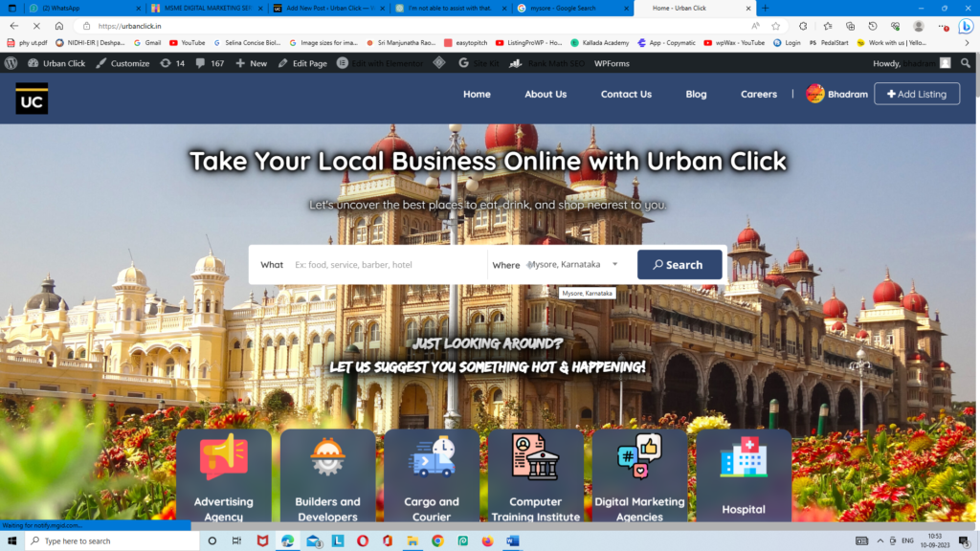Select the Digital Marketing Agencies category
The height and width of the screenshot is (551, 980).
click(x=639, y=475)
